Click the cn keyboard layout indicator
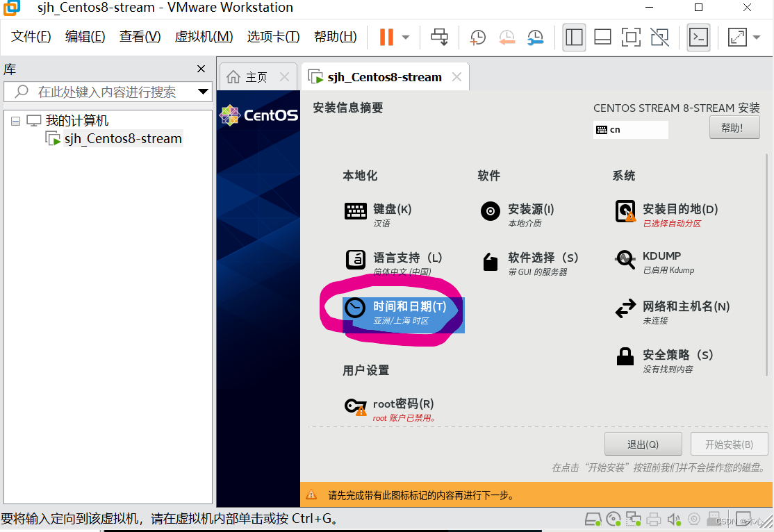Image resolution: width=774 pixels, height=532 pixels. pos(630,130)
